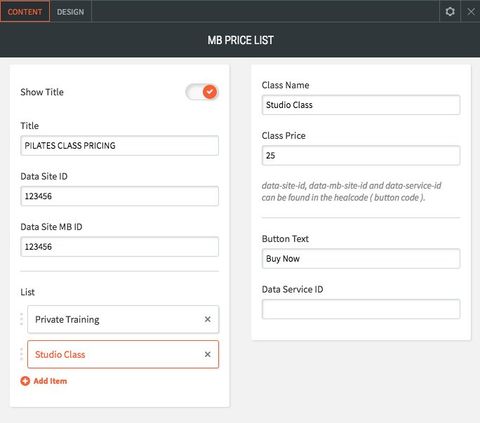Click the Button Text input
The width and height of the screenshot is (480, 423).
pos(361,259)
